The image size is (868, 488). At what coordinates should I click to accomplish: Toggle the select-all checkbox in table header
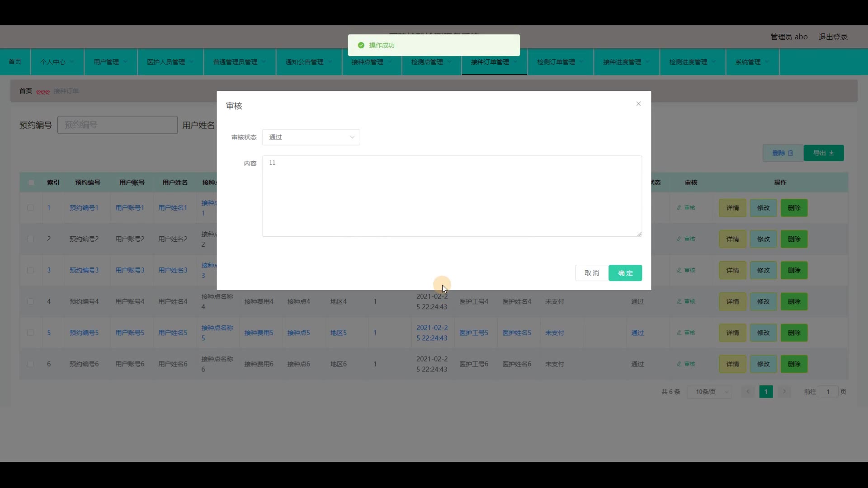[x=31, y=183]
